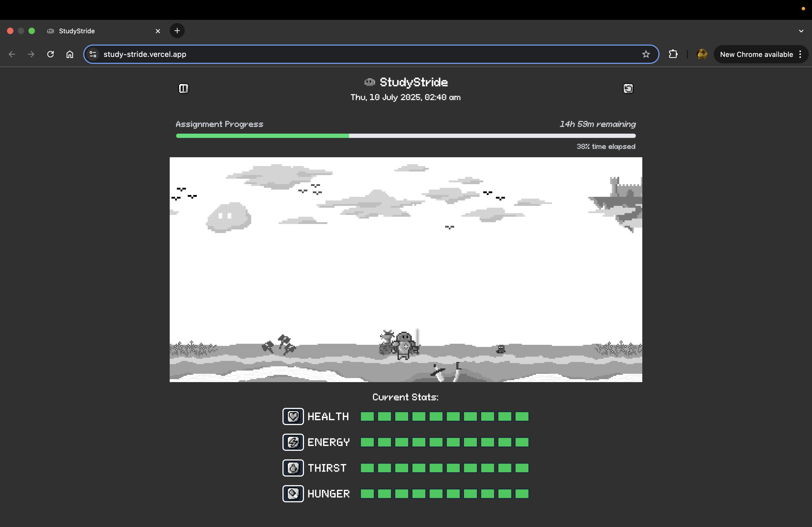Image resolution: width=812 pixels, height=527 pixels.
Task: Click the address bar URL field
Action: click(x=341, y=54)
